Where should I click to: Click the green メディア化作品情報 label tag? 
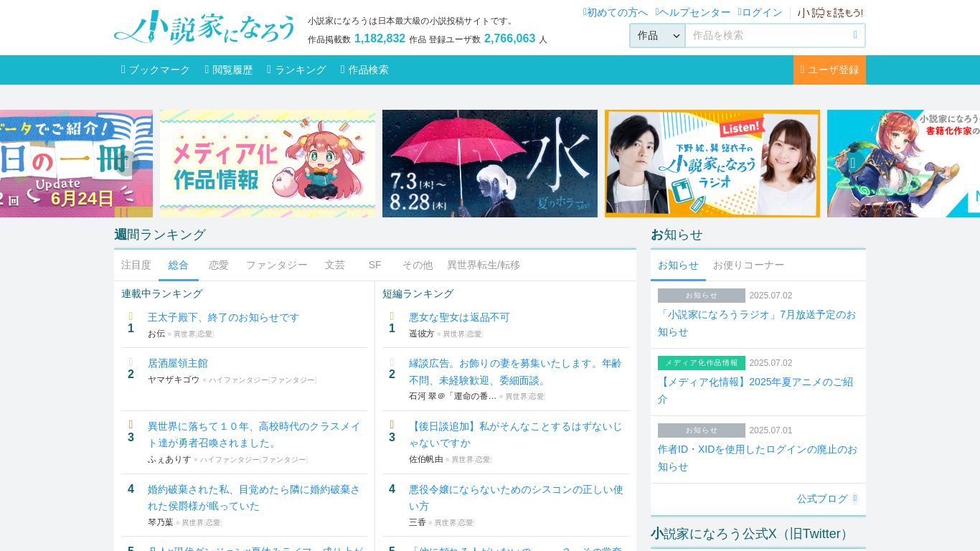pyautogui.click(x=702, y=363)
